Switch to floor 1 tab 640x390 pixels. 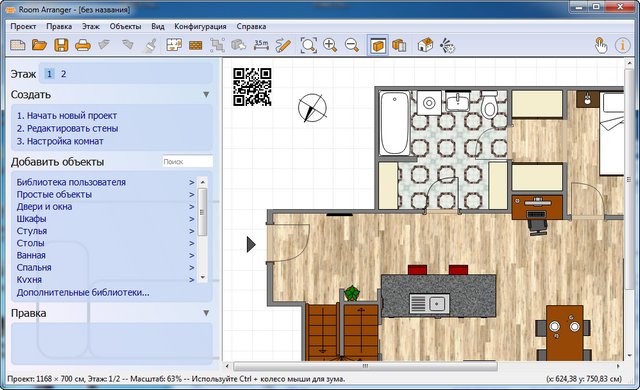(49, 74)
